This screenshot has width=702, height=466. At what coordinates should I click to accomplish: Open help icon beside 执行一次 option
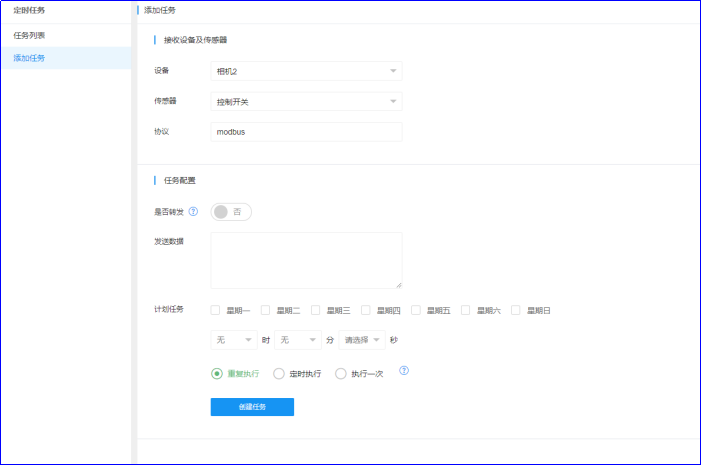[404, 371]
